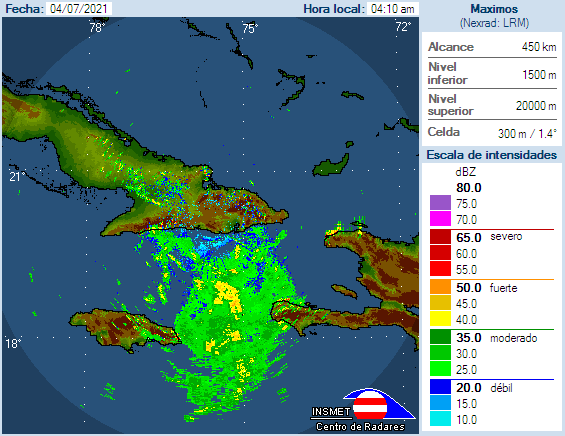Click the 72° longitude label on map
The height and width of the screenshot is (436, 565).
tap(403, 26)
